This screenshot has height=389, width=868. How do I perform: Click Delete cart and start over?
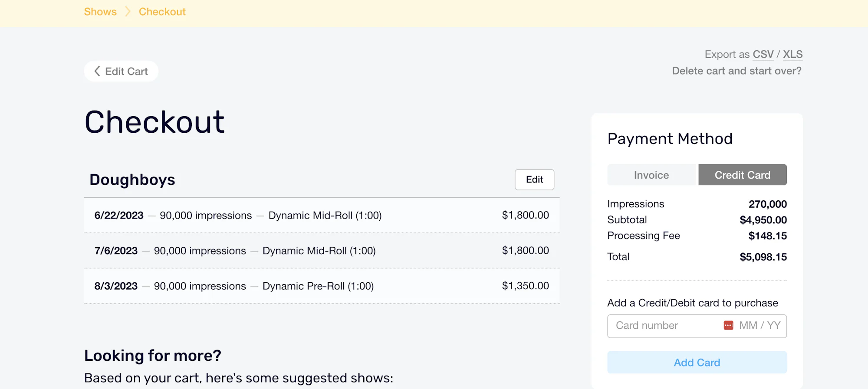pos(736,71)
